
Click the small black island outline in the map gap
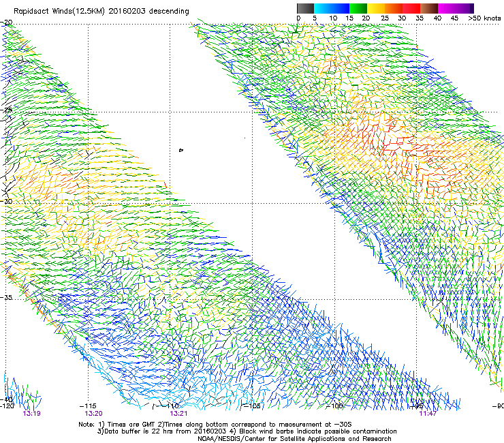(181, 150)
